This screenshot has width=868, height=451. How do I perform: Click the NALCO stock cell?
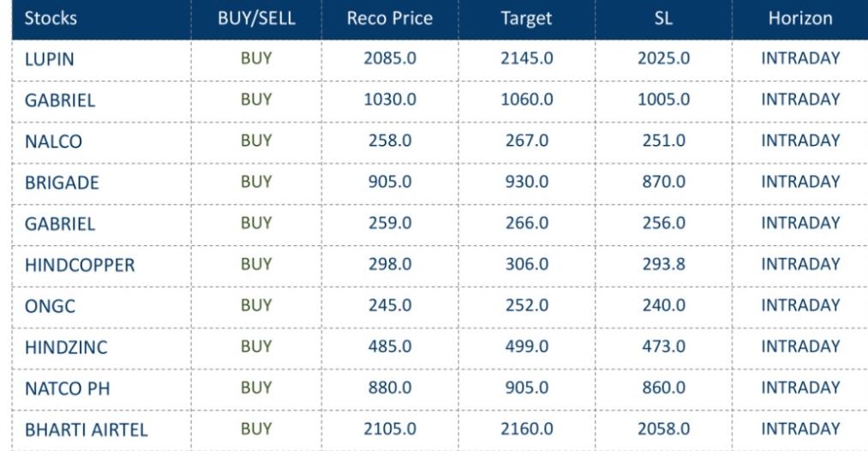[53, 142]
